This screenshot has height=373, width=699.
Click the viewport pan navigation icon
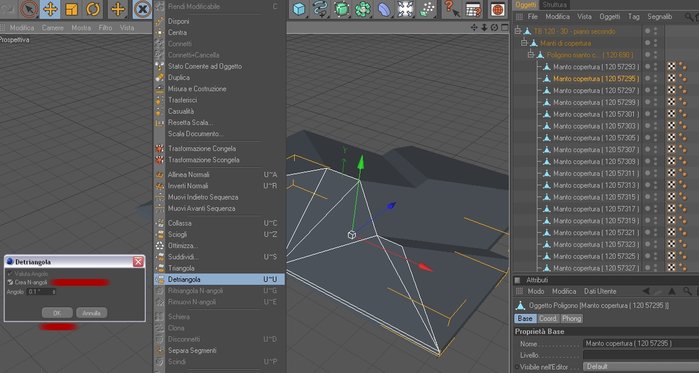click(474, 28)
